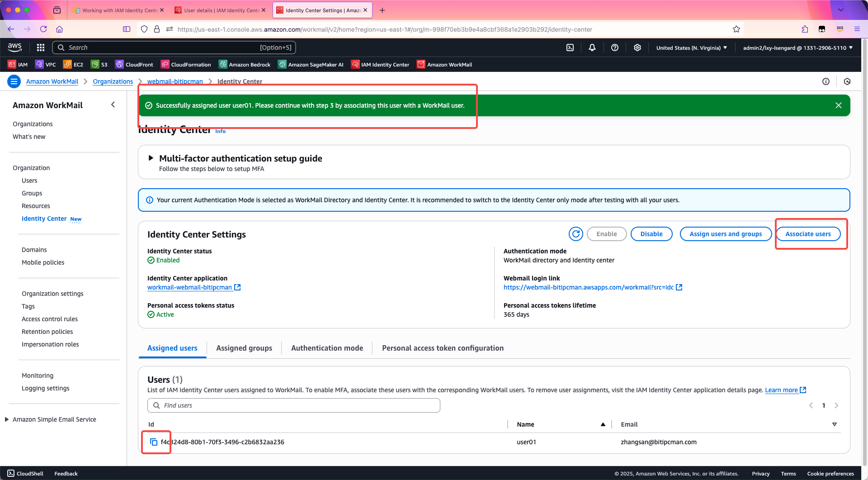Go to previous page of users
This screenshot has height=480, width=868.
coord(811,405)
